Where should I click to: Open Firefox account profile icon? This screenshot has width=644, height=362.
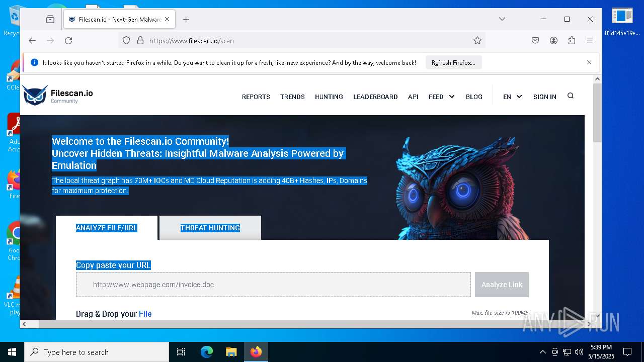pos(553,41)
